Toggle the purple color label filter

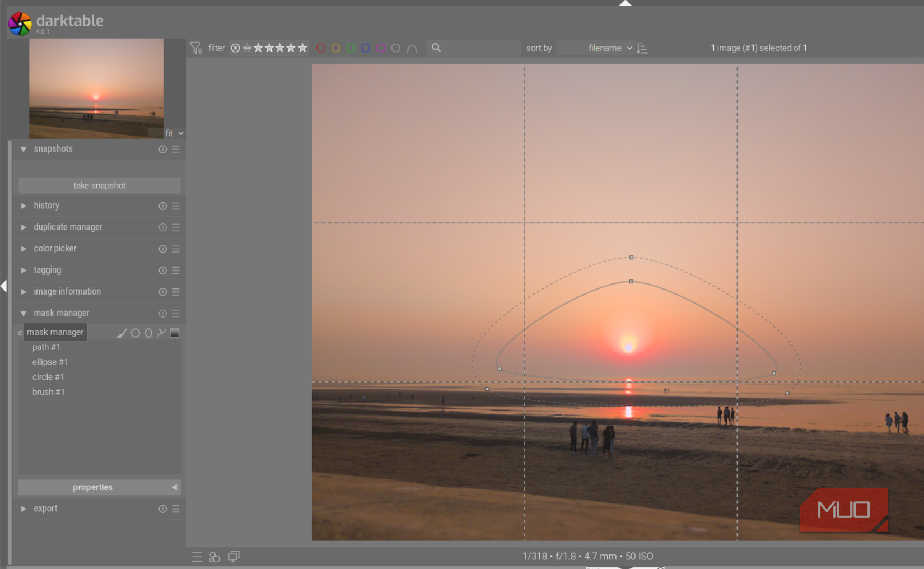(381, 48)
